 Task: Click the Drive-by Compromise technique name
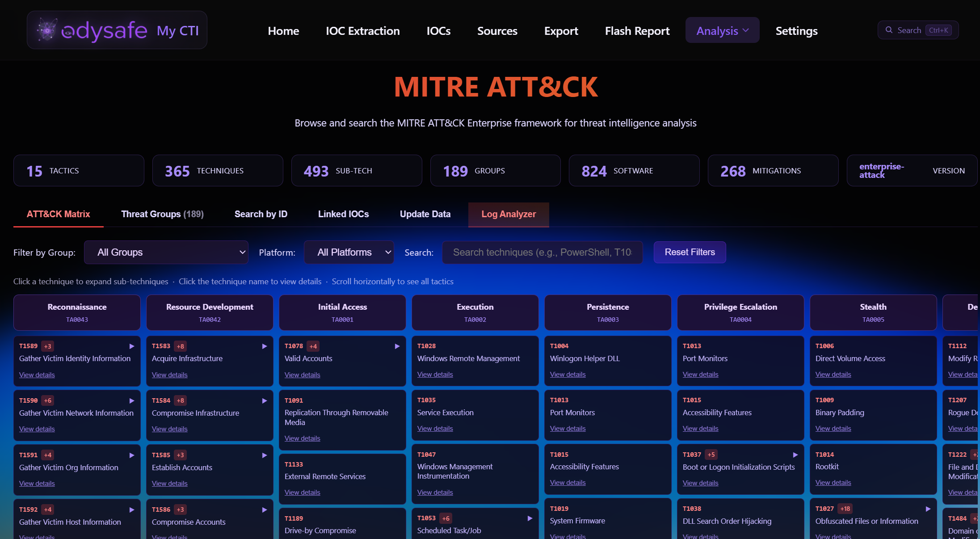tap(320, 531)
